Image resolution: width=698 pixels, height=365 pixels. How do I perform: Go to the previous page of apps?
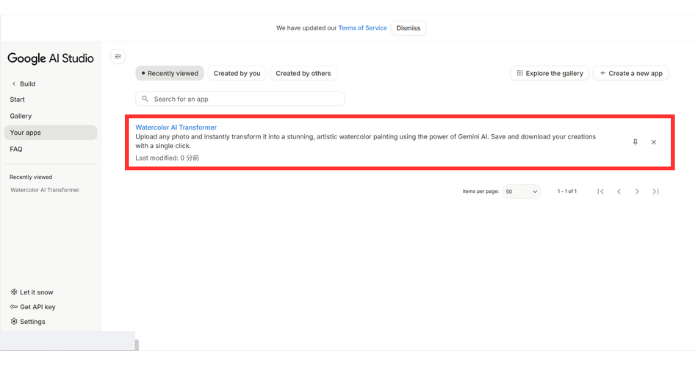tap(619, 191)
